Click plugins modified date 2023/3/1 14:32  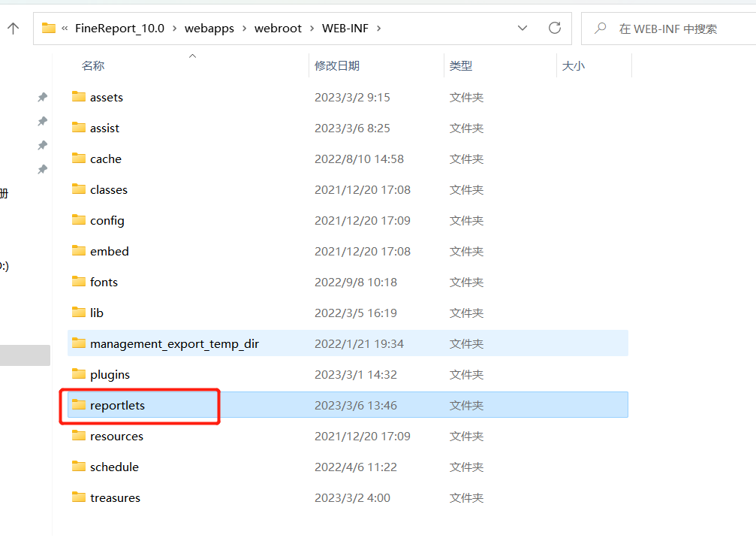[356, 375]
